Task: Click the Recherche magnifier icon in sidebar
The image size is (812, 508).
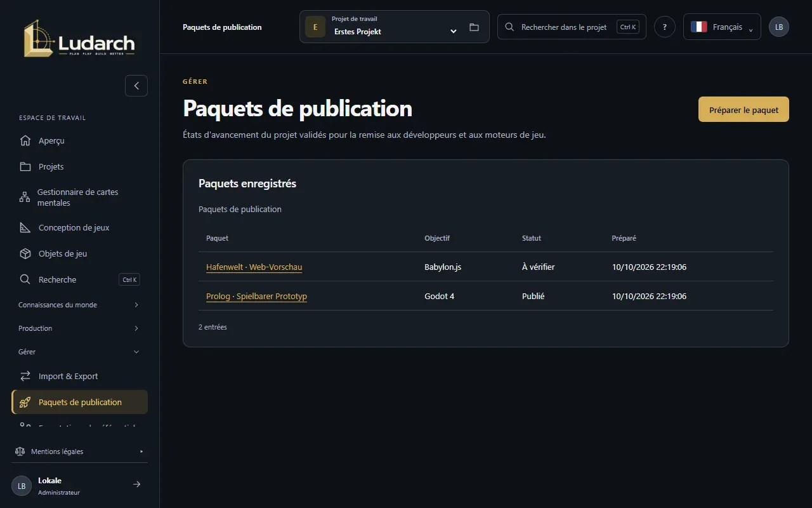Action: [x=25, y=279]
